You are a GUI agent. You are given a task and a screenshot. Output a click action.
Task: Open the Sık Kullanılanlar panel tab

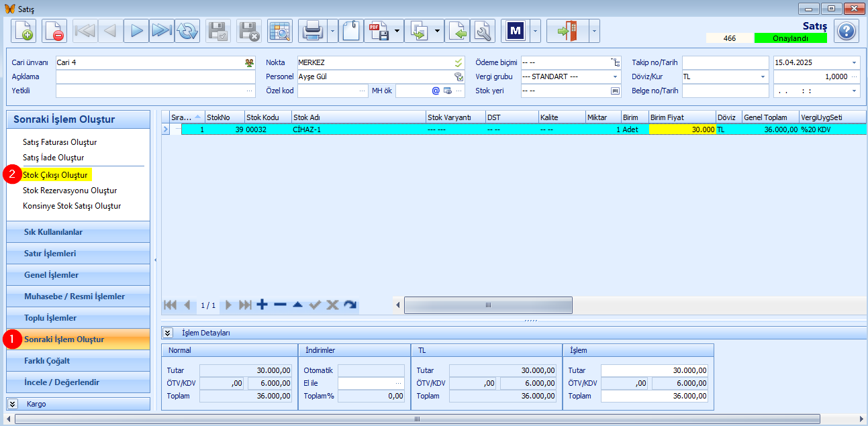tap(78, 232)
